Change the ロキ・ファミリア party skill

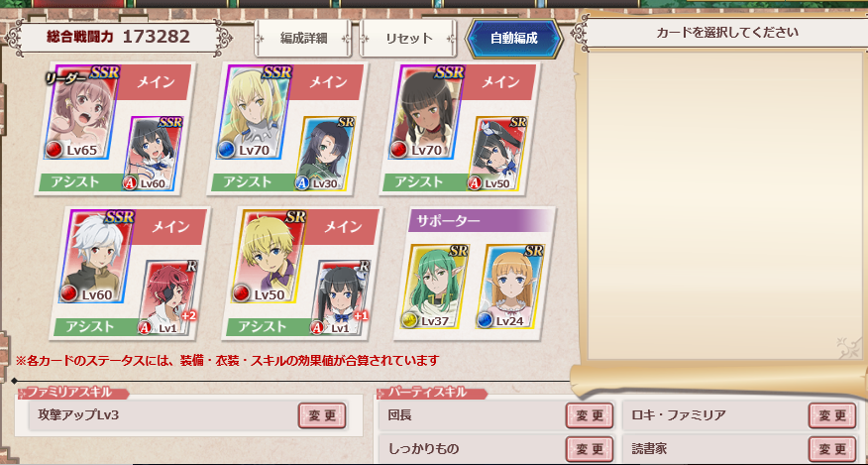[832, 415]
